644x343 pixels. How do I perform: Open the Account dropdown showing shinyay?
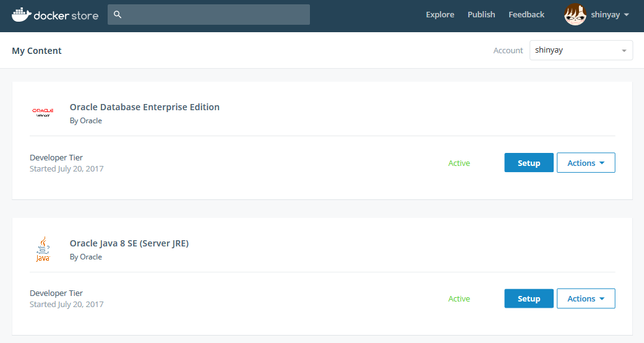click(x=581, y=50)
